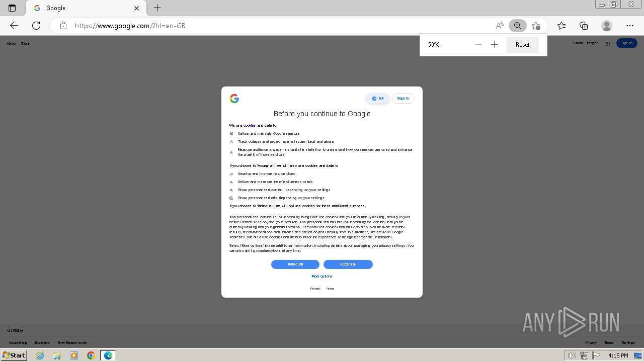Image resolution: width=644 pixels, height=362 pixels.
Task: Open Terms link in the dialog
Action: pyautogui.click(x=330, y=289)
